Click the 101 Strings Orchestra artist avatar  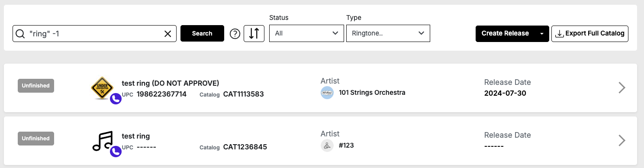(327, 93)
